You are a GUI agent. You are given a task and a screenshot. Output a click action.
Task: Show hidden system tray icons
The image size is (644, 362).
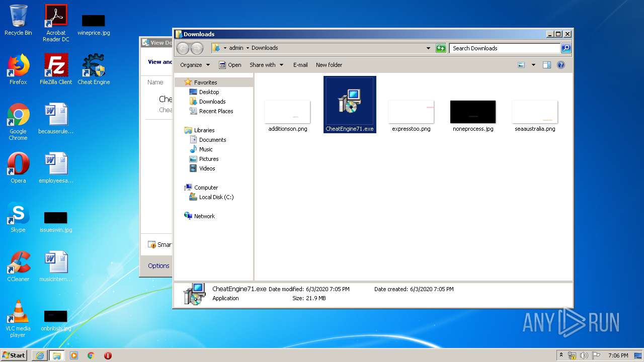[x=561, y=355]
